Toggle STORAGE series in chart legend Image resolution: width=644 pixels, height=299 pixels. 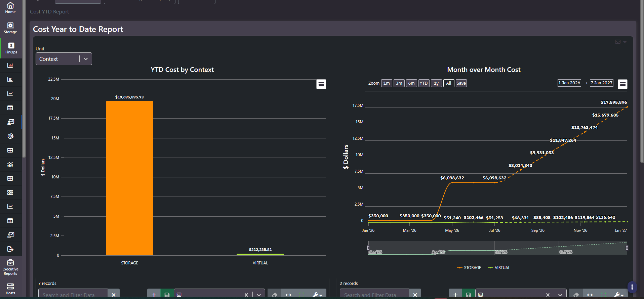click(469, 268)
